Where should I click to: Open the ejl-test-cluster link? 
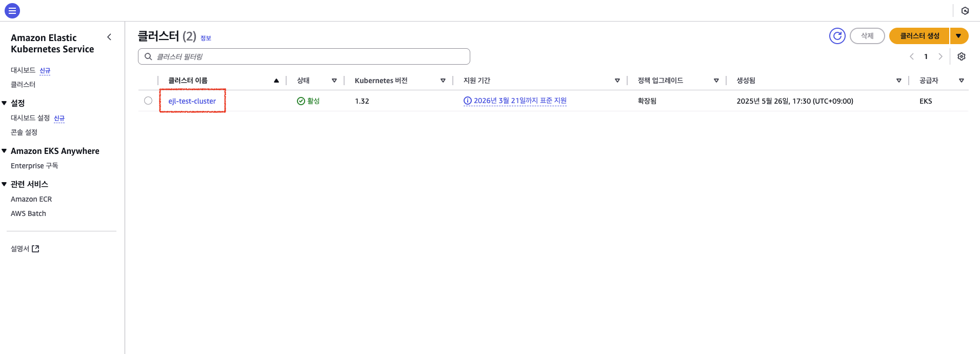coord(192,101)
